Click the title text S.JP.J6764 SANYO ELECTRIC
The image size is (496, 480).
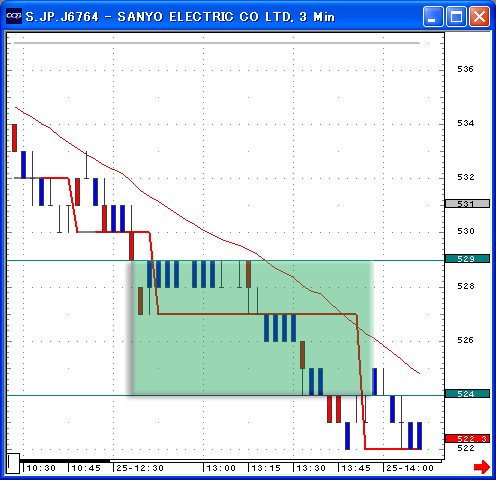click(x=180, y=17)
